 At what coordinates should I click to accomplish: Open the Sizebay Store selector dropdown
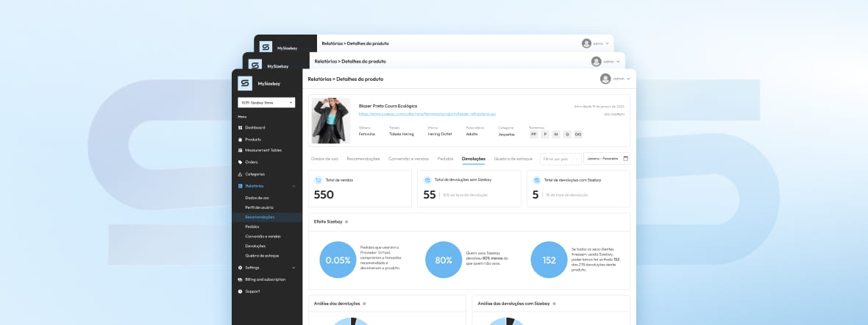point(266,102)
